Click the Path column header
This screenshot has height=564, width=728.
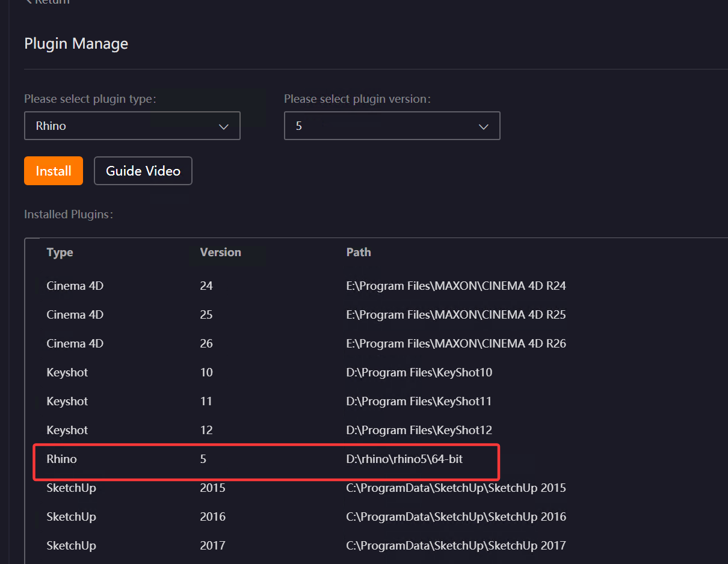click(359, 253)
